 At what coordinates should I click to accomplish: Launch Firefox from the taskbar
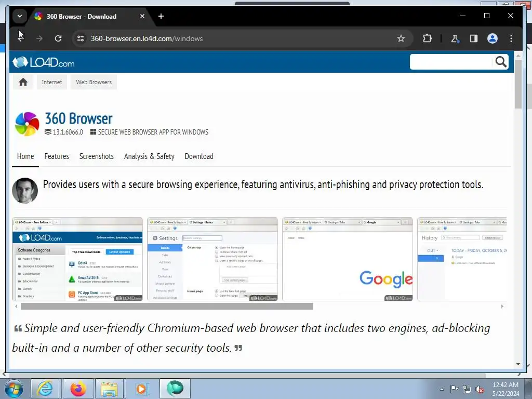click(x=78, y=389)
